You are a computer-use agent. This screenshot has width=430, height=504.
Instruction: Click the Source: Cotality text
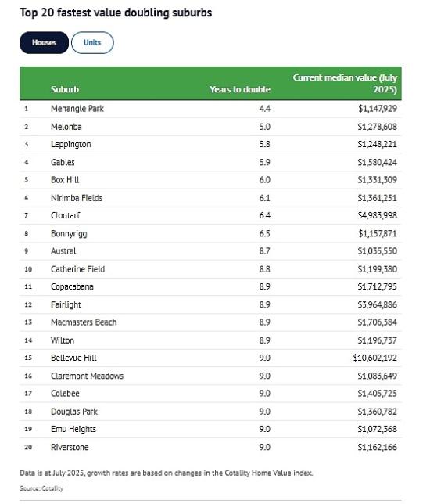41,488
